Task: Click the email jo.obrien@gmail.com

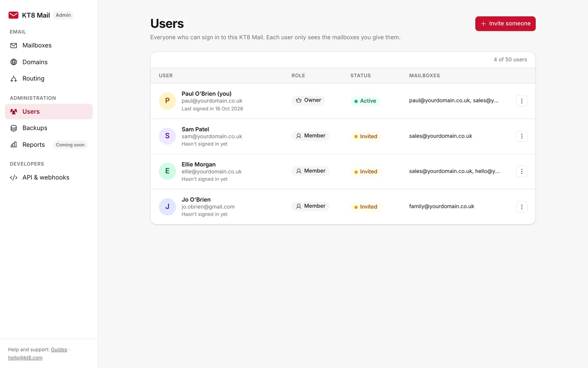Action: pyautogui.click(x=208, y=207)
